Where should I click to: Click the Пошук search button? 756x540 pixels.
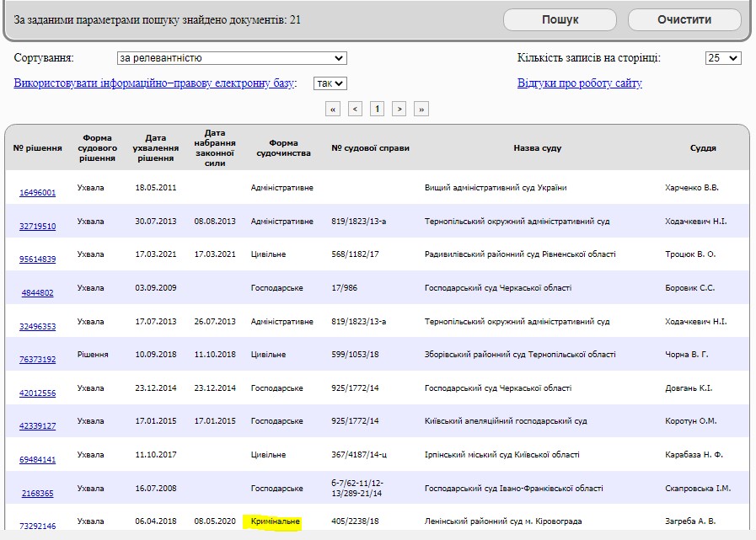[560, 19]
